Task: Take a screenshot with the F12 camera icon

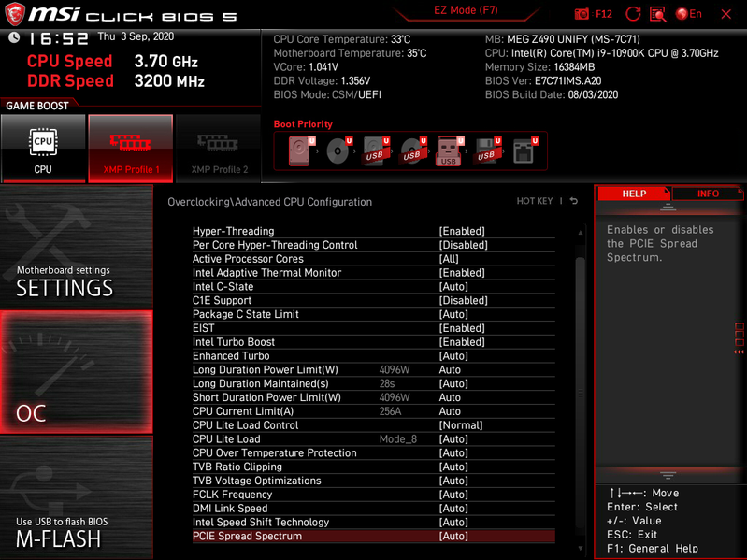Action: [582, 14]
